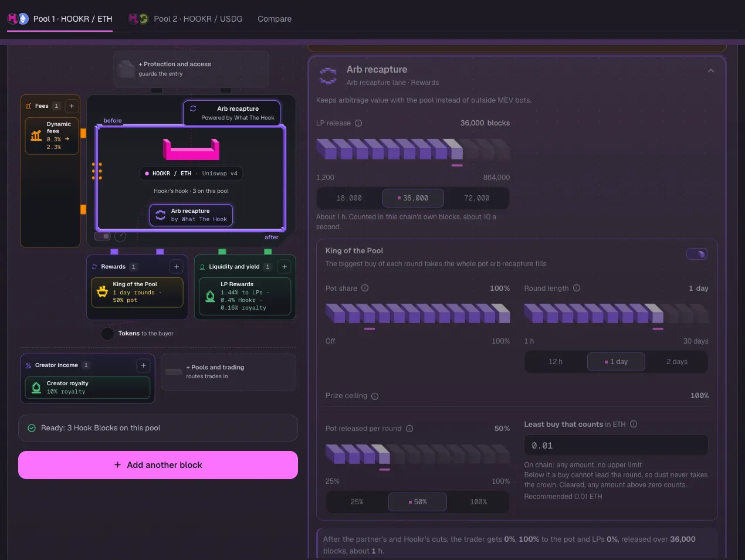This screenshot has height=560, width=745.
Task: Click the LP Rewards green icon
Action: tap(210, 296)
